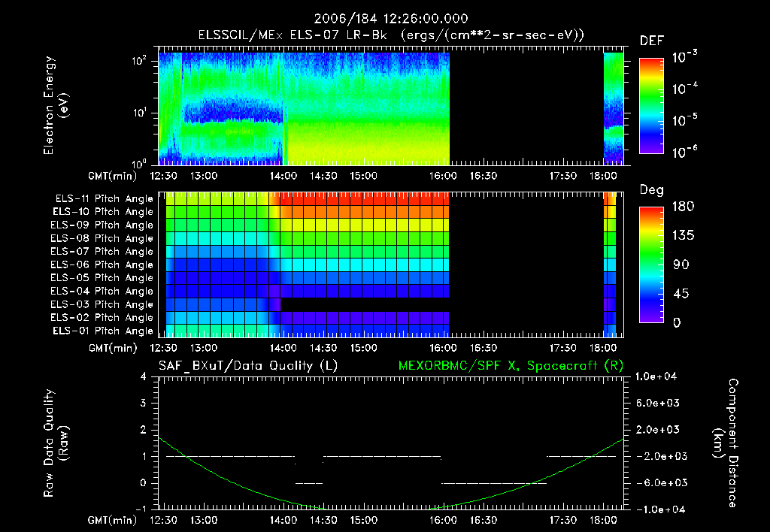This screenshot has height=532, width=770.
Task: Click "17:30" under the data quality plot
Action: point(562,520)
